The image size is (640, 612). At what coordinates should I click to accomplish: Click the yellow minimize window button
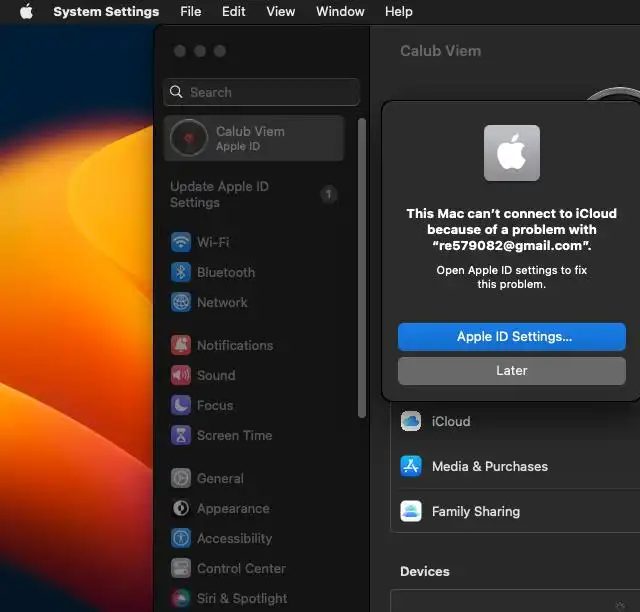click(200, 51)
